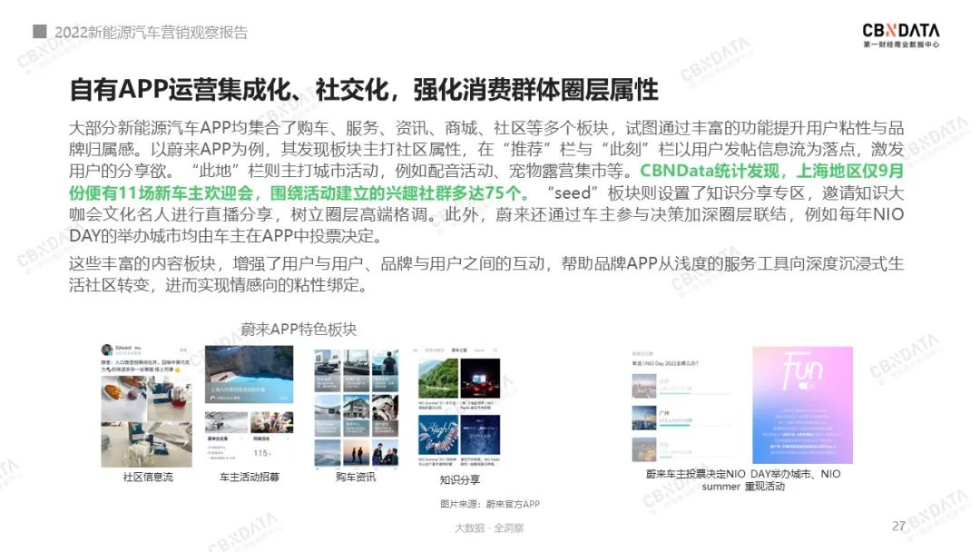Click the footer text 大数据·全洞察
This screenshot has height=552, width=980.
pyautogui.click(x=489, y=528)
